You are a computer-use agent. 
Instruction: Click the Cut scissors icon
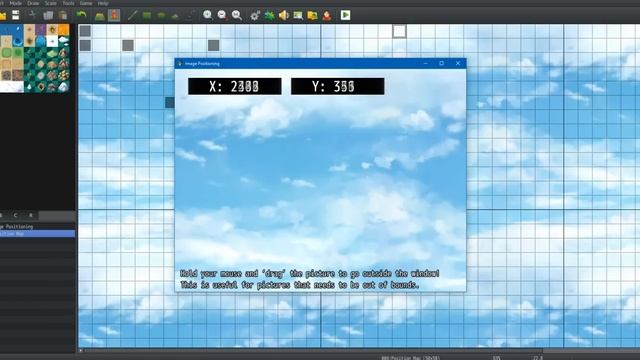click(x=32, y=16)
